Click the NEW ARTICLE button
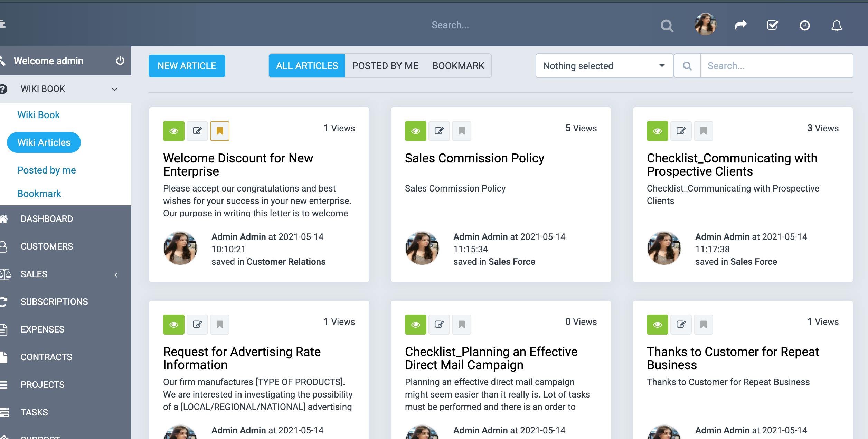This screenshot has width=868, height=439. tap(187, 66)
